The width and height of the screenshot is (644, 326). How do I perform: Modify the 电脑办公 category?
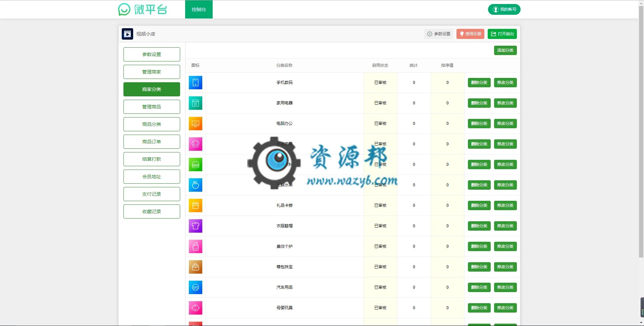tap(505, 124)
